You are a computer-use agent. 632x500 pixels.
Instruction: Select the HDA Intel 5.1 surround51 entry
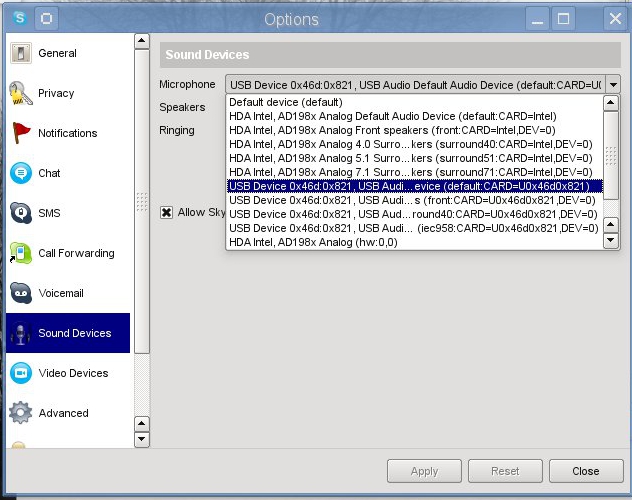tap(415, 158)
